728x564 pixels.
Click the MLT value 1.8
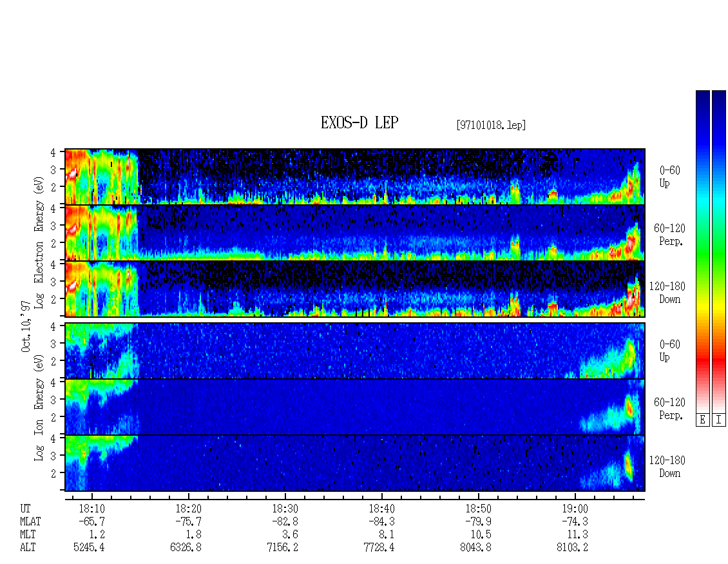click(x=194, y=535)
